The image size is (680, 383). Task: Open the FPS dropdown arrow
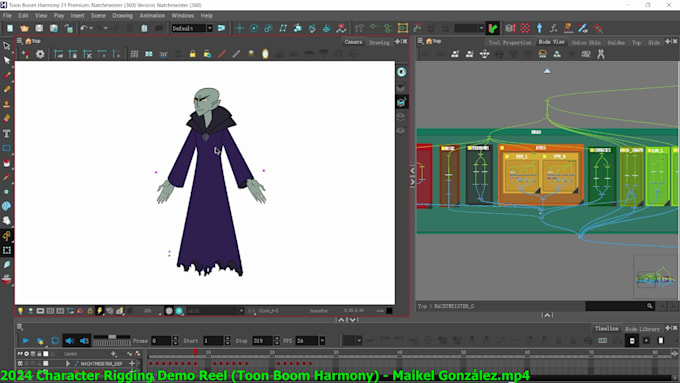point(322,341)
